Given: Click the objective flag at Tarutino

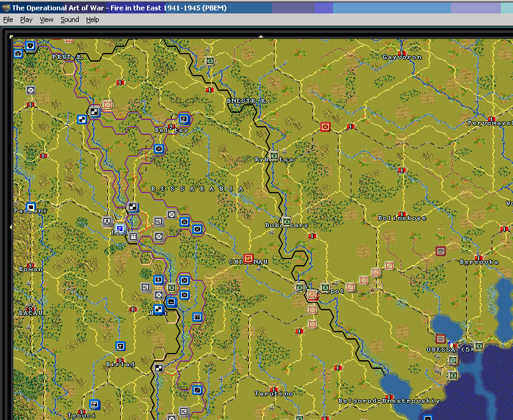Looking at the screenshot, I should (274, 390).
